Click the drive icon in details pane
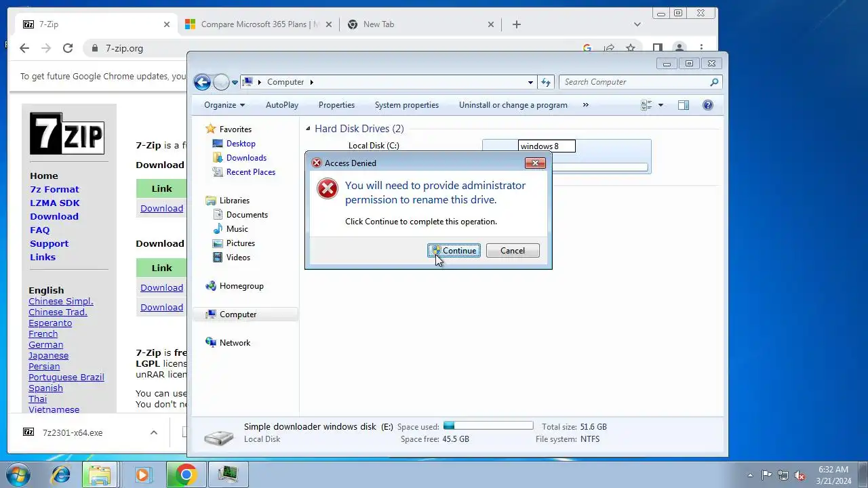Viewport: 868px width, 488px height. 220,438
